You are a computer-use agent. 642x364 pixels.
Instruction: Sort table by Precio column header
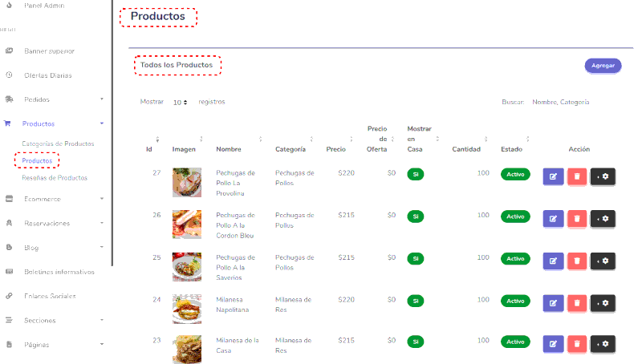(x=336, y=149)
